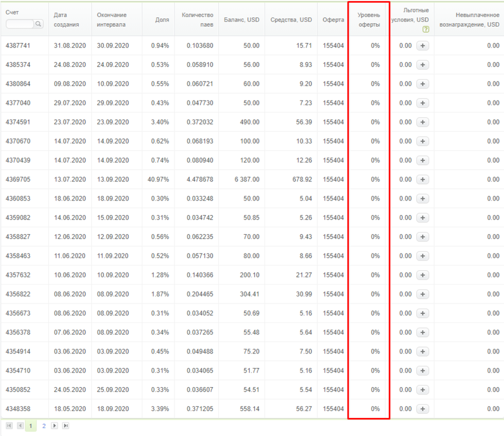The height and width of the screenshot is (436, 504).
Task: Click the plus button for account 4377040
Action: coord(423,103)
